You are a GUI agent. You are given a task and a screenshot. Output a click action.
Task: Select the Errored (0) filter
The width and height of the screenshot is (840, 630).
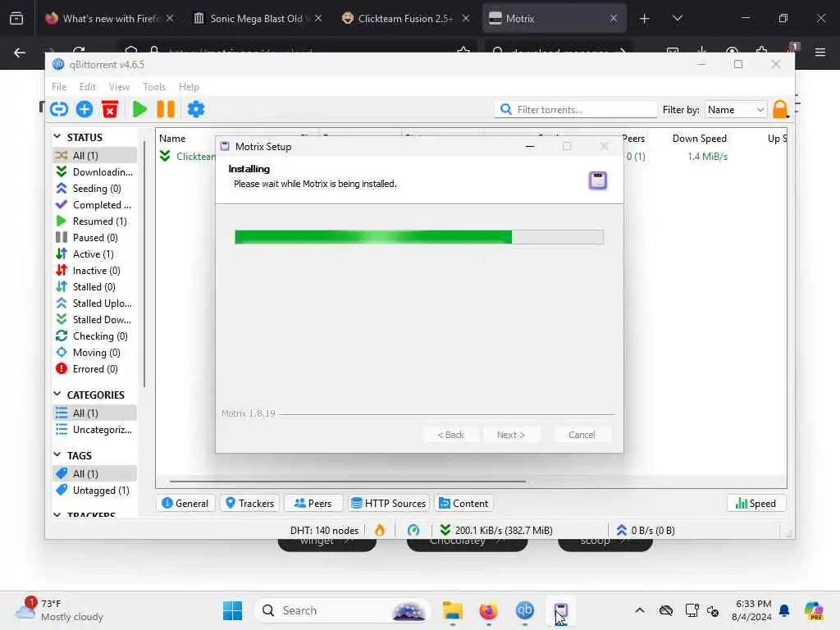tap(95, 369)
